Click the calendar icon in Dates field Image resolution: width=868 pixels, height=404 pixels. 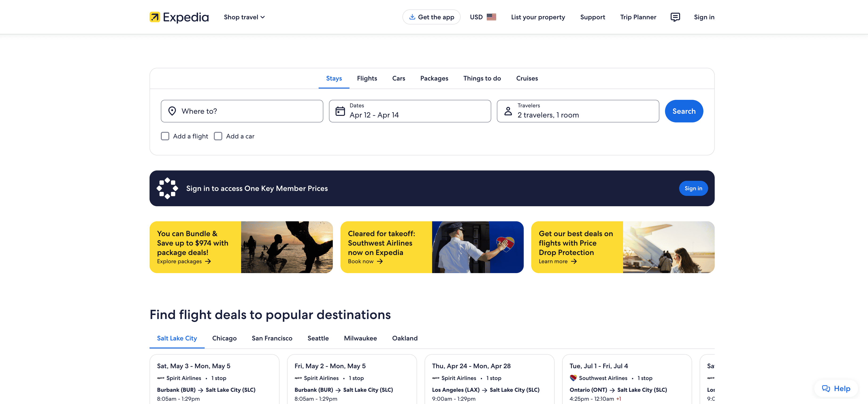[x=340, y=111]
